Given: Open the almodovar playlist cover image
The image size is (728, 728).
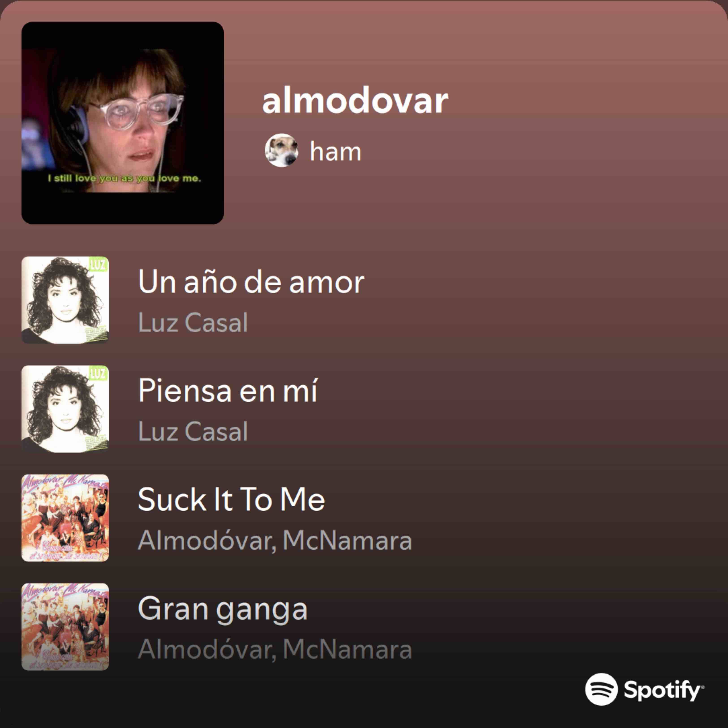Looking at the screenshot, I should click(123, 123).
